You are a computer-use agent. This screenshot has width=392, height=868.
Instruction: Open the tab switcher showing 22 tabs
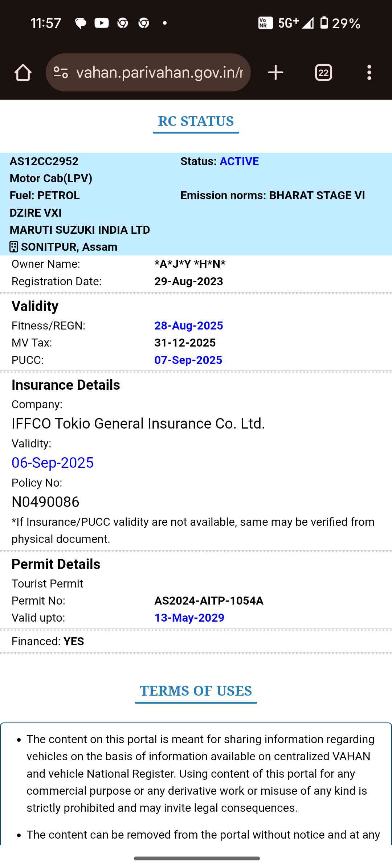click(x=323, y=73)
